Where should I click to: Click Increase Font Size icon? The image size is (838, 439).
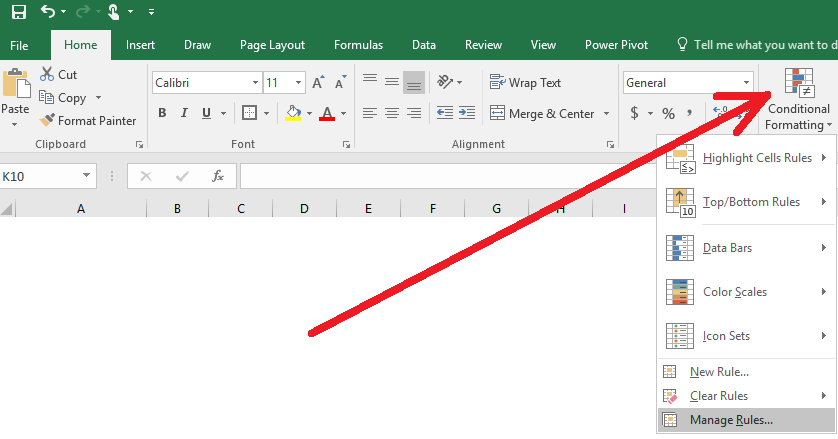tap(319, 82)
